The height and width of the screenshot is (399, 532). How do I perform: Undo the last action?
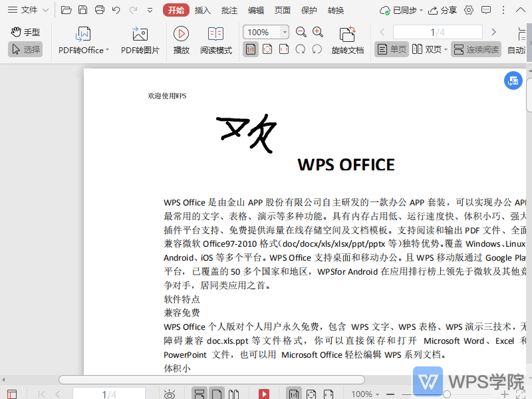coord(116,10)
